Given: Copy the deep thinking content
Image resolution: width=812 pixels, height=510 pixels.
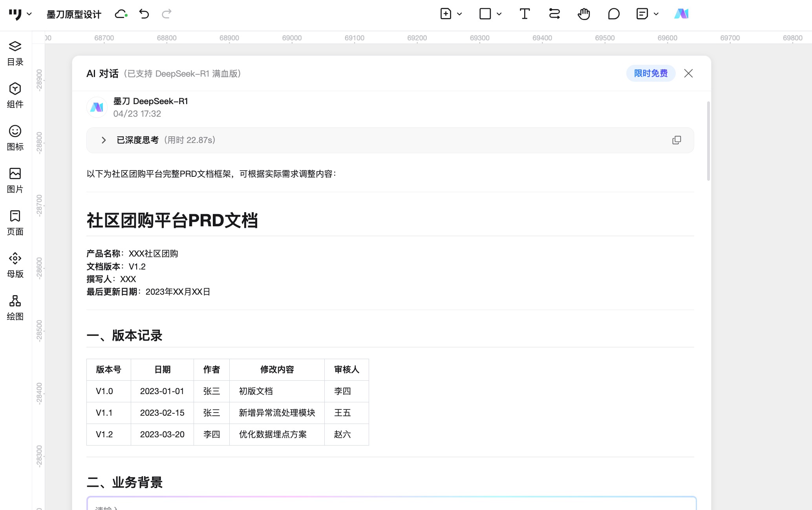Looking at the screenshot, I should pyautogui.click(x=677, y=140).
